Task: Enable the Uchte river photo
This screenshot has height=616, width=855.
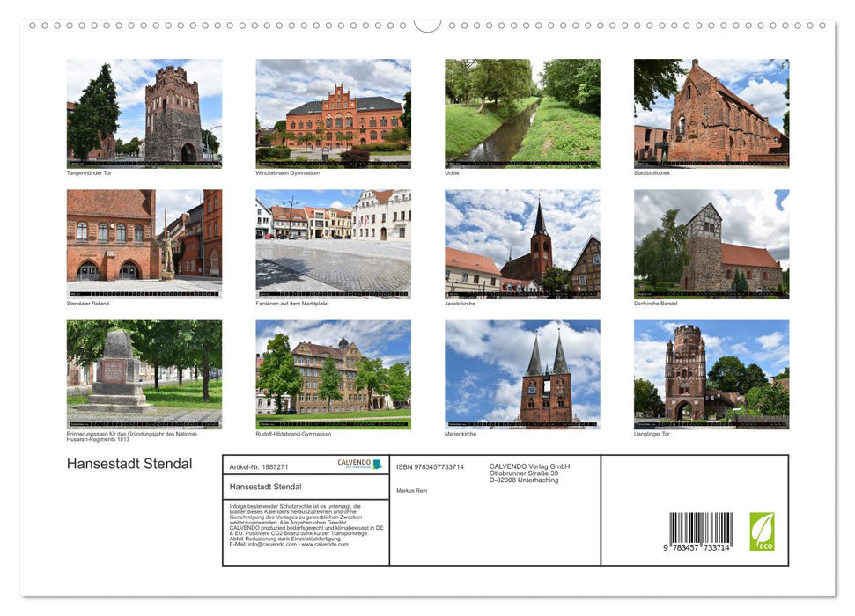Action: 521,113
